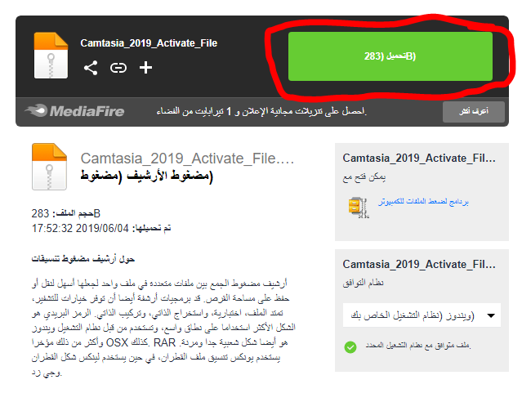522x420 pixels.
Task: Click the grey learn more button in the ad-free bar
Action: tap(474, 112)
